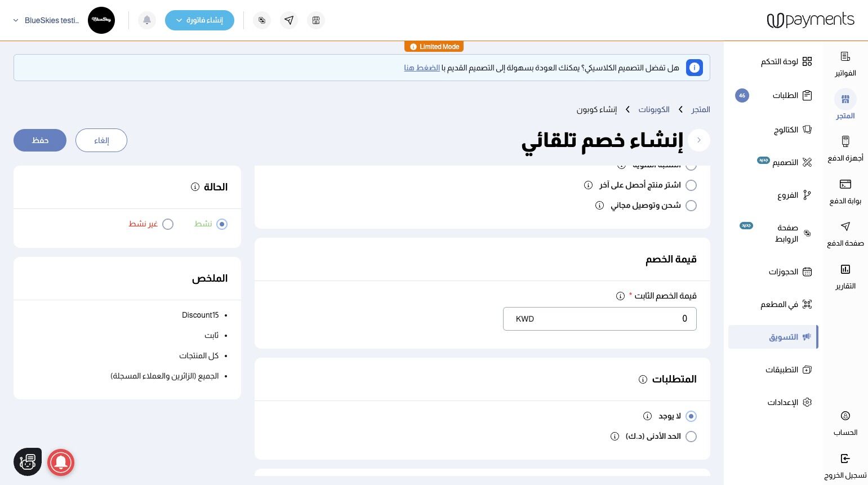
Task: Show info icon beside الحالة heading
Action: (195, 186)
